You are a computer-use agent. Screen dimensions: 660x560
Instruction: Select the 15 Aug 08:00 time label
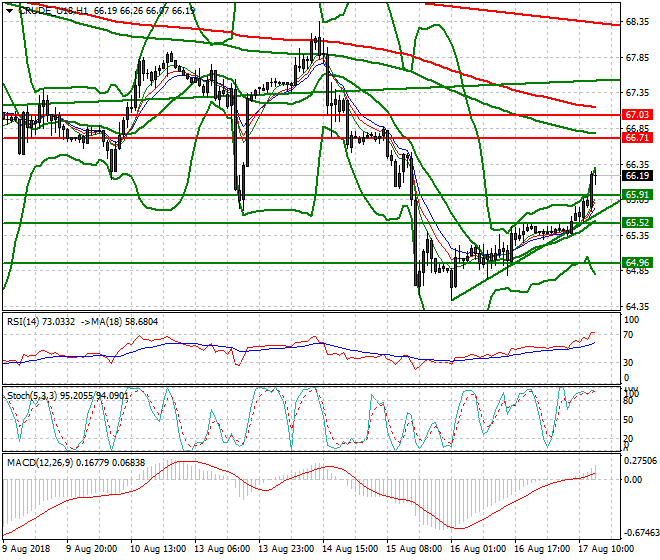tap(414, 549)
